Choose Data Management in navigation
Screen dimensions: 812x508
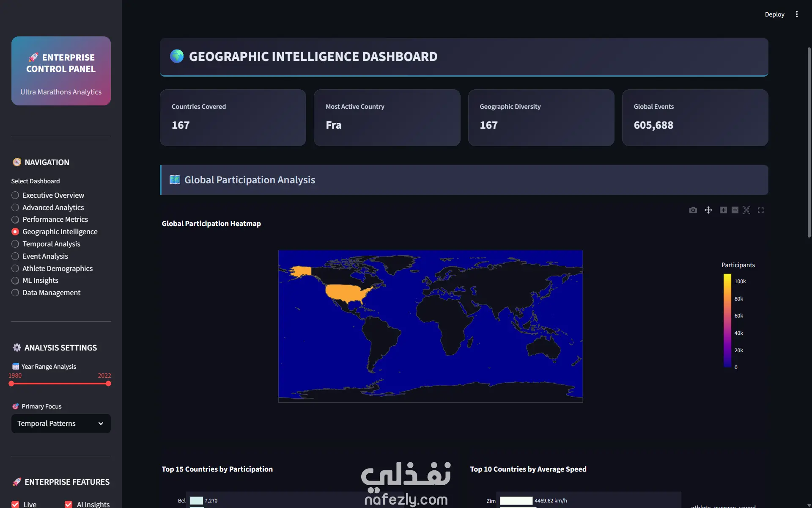15,293
